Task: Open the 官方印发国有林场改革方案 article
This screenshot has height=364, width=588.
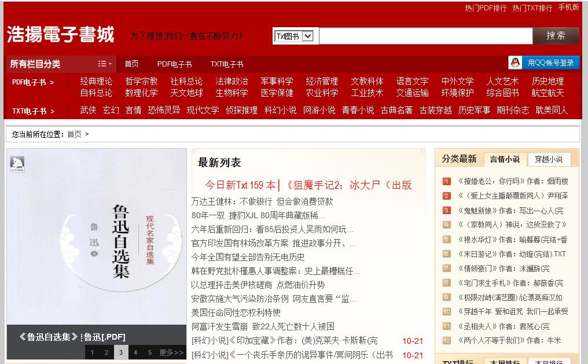Action: [x=274, y=243]
